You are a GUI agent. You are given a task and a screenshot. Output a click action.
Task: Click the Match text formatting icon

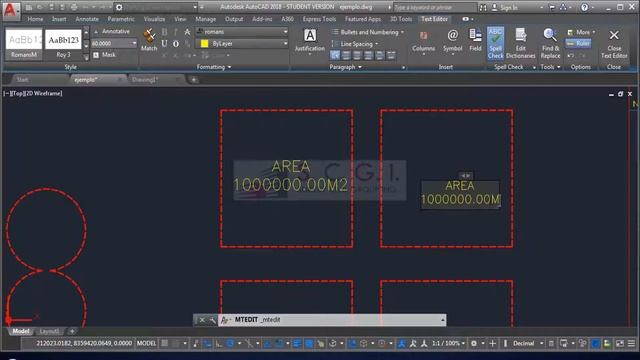coord(149,40)
